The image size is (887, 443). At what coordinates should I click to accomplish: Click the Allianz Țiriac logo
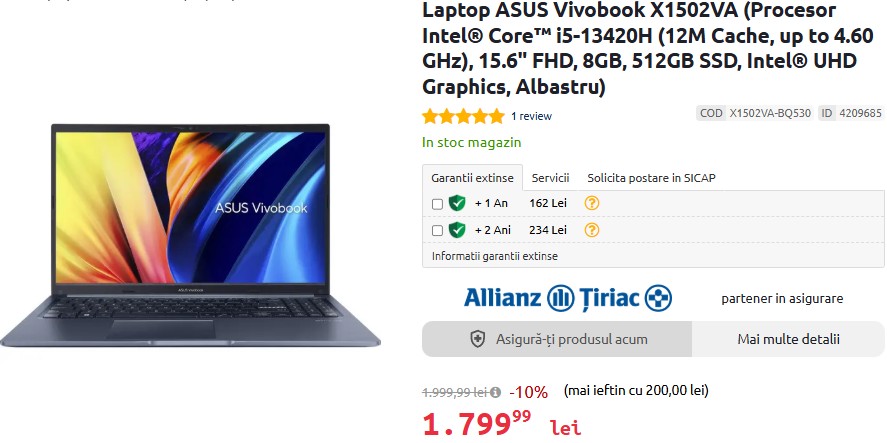(568, 298)
